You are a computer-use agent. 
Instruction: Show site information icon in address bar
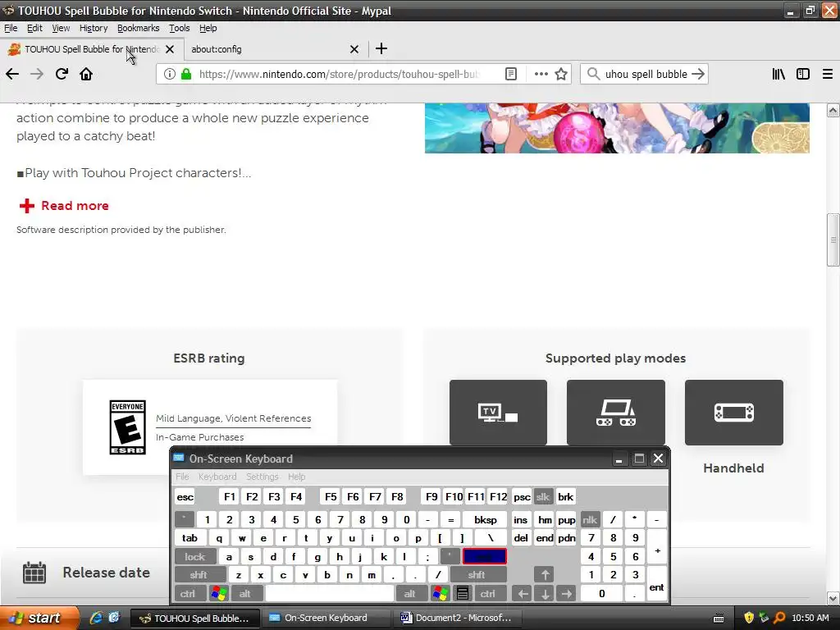point(169,74)
